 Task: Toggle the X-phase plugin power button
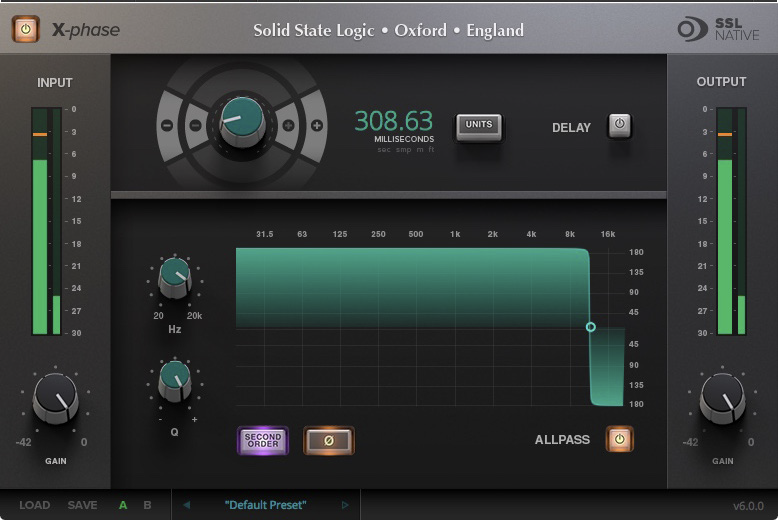(x=25, y=29)
